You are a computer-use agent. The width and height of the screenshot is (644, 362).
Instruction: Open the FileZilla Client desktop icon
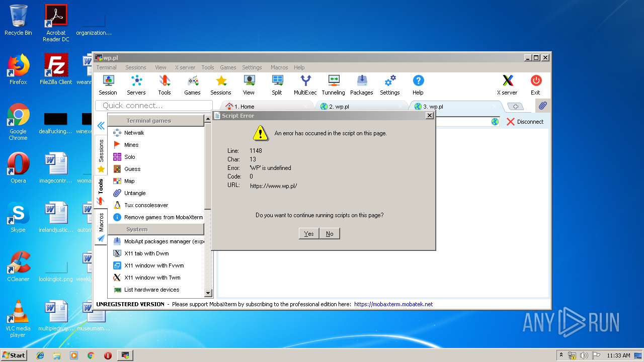[x=56, y=69]
